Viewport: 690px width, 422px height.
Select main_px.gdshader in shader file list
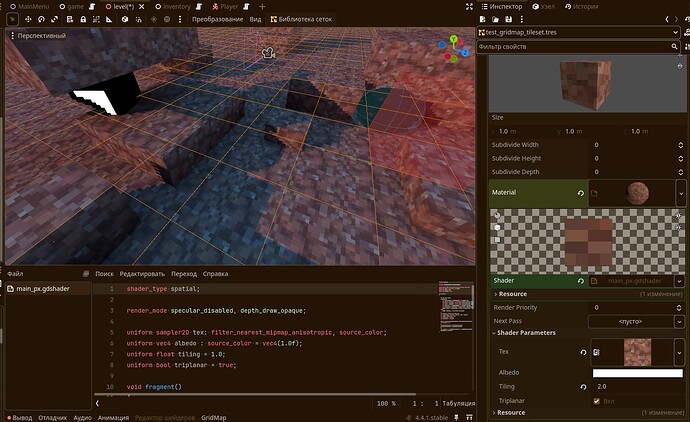(48, 289)
